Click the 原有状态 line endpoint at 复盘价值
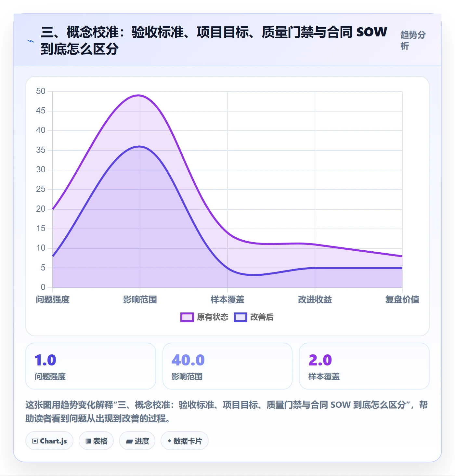 (x=402, y=256)
